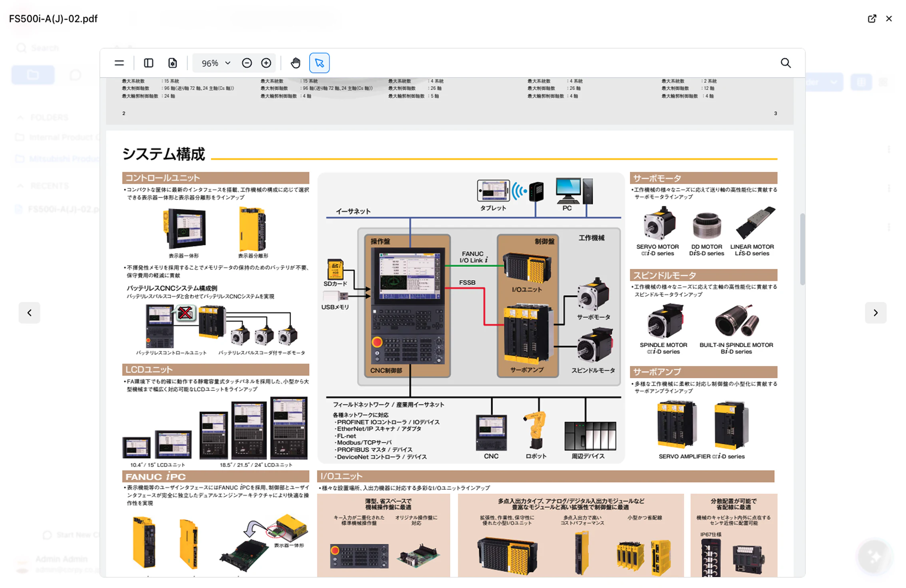Click the スピンドルモータ section header

(704, 275)
